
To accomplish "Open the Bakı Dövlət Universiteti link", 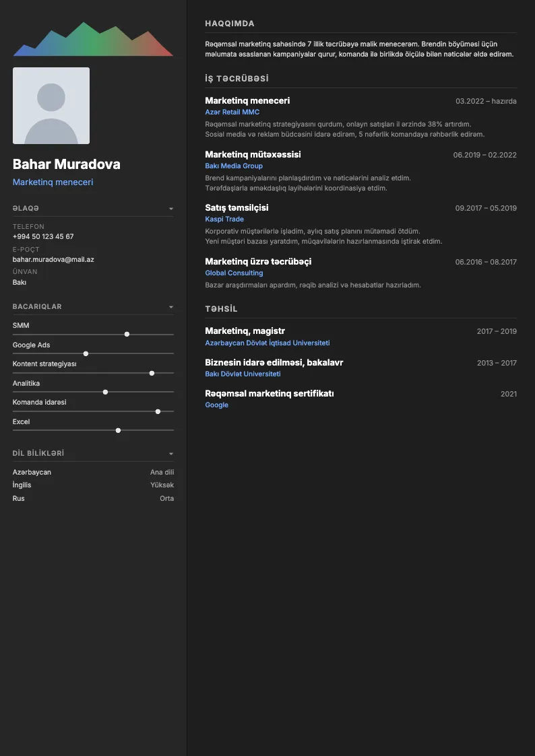I will (243, 374).
